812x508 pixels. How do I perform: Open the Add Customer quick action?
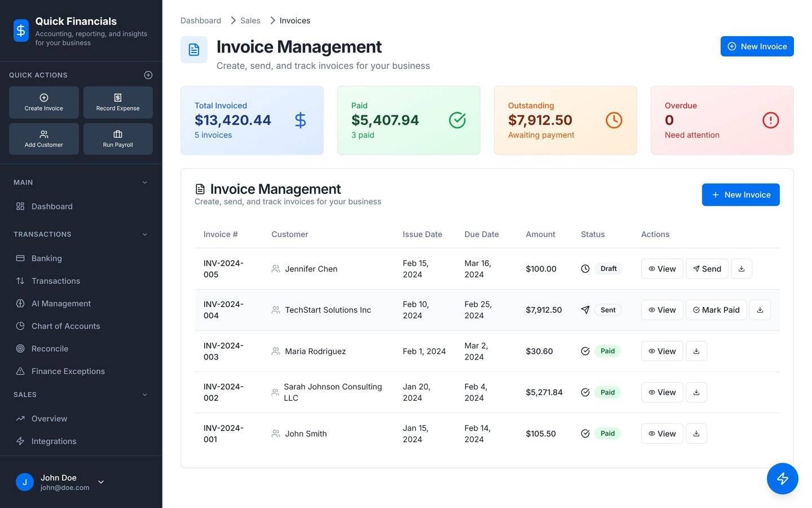pyautogui.click(x=44, y=139)
